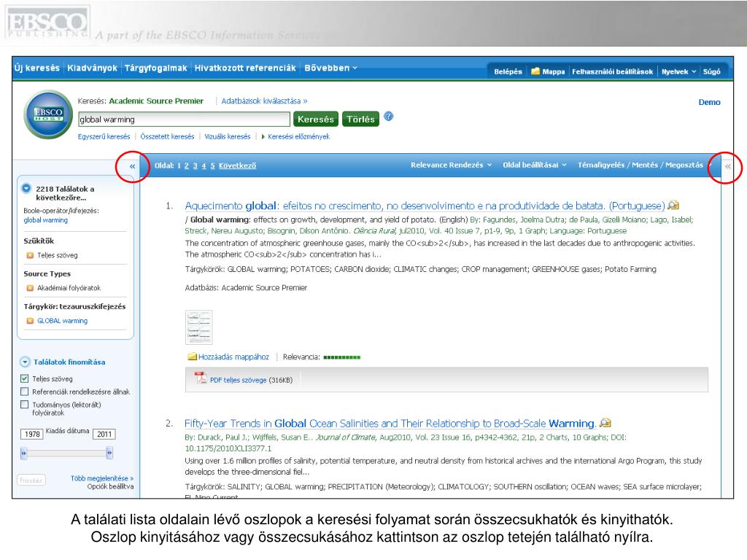Open the Relevance Rendezés sort dropdown

coord(451,165)
